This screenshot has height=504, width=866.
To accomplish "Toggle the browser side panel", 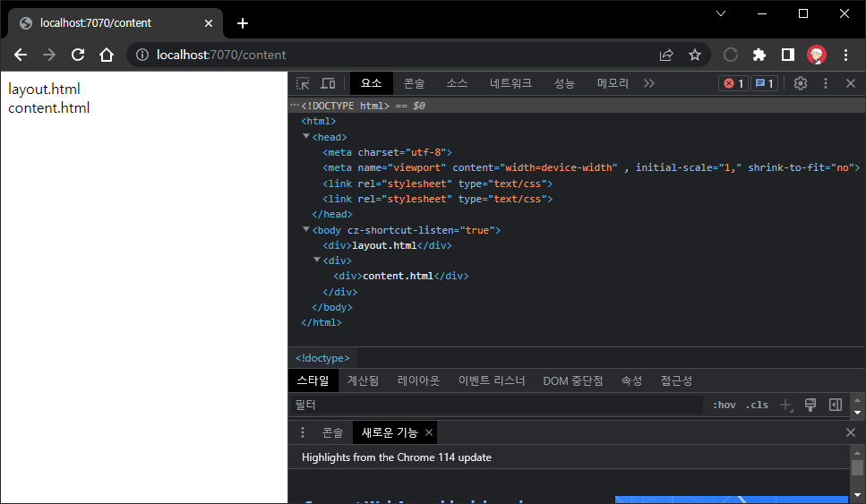I will pos(788,55).
